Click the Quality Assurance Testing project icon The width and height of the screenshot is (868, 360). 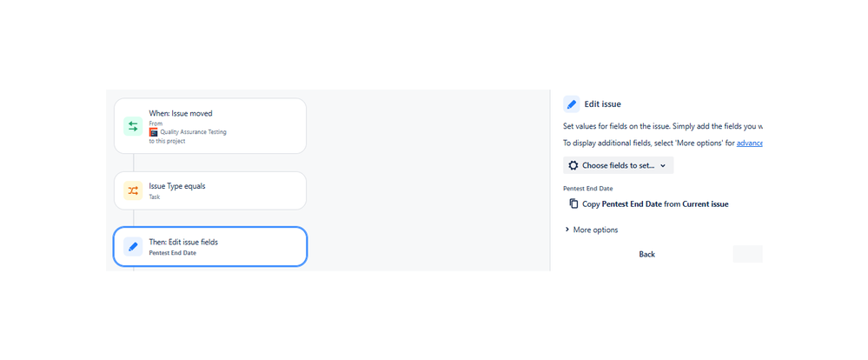click(153, 132)
